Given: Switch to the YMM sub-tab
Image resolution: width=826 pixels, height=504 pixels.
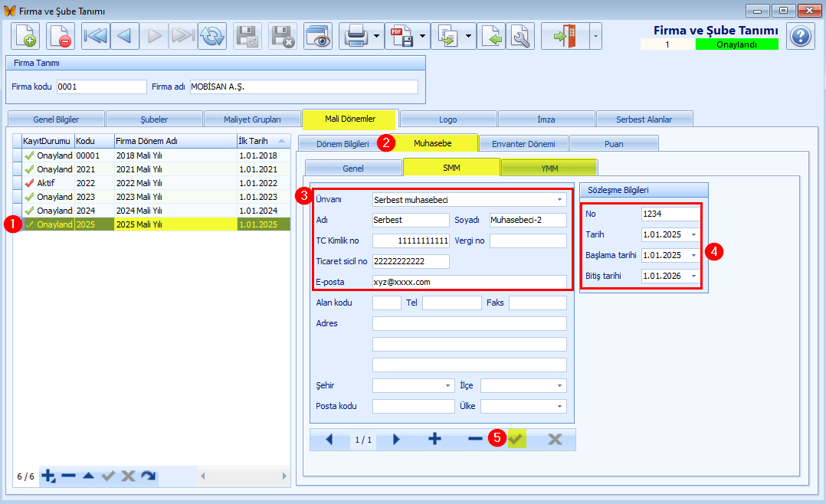Looking at the screenshot, I should (549, 169).
